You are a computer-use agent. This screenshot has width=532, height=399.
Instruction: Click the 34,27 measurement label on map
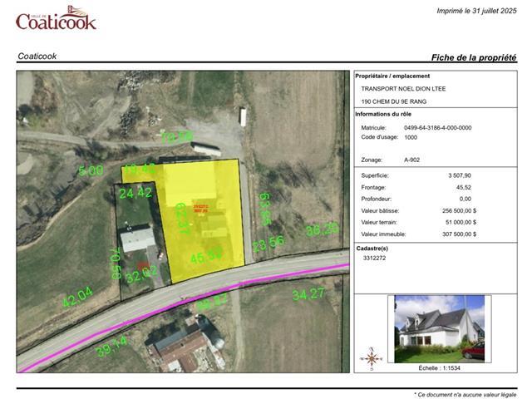(308, 294)
